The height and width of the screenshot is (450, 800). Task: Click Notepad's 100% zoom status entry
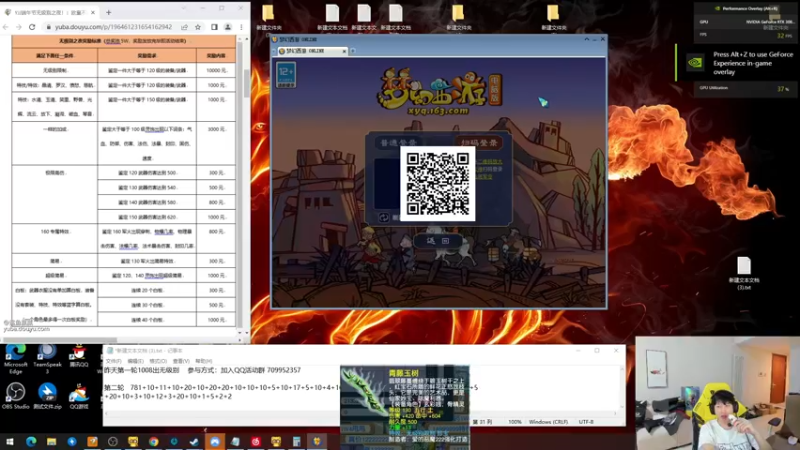(x=514, y=422)
